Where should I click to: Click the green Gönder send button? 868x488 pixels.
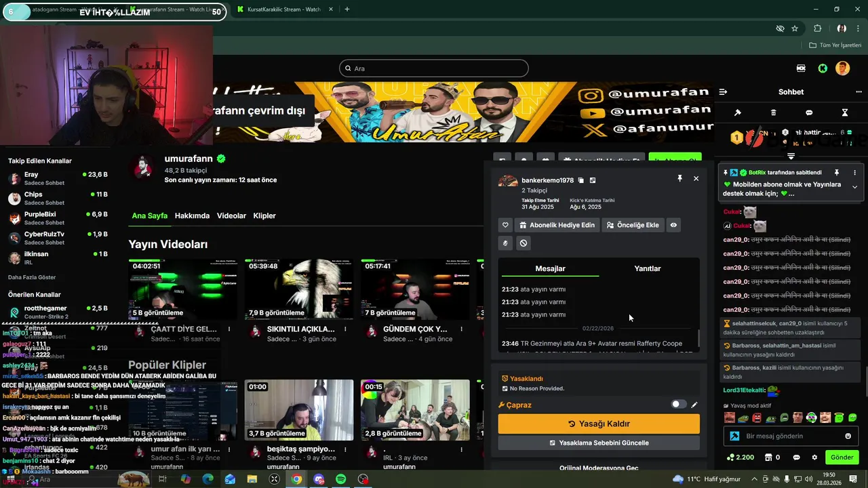[x=842, y=457]
